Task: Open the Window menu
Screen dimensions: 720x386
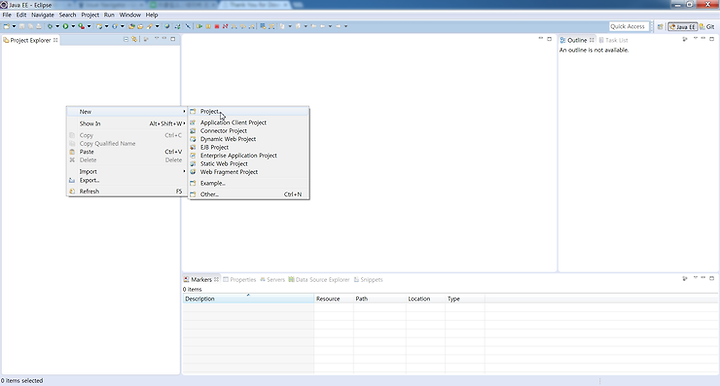Action: [130, 15]
